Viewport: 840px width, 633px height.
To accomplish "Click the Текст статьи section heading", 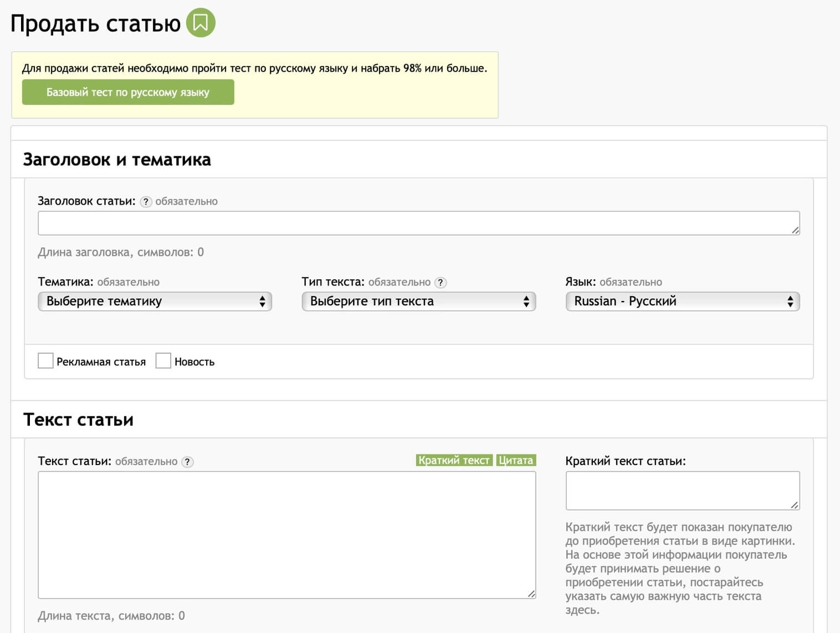I will point(78,420).
